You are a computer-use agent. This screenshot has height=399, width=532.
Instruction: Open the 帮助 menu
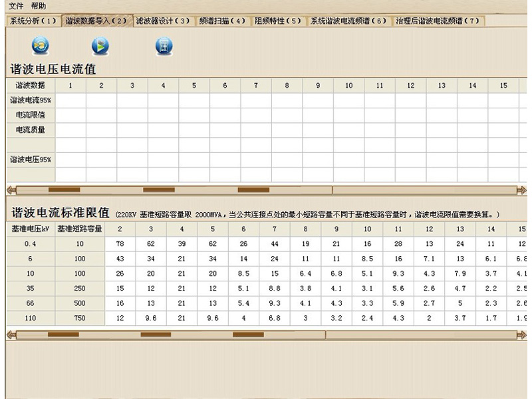[39, 6]
